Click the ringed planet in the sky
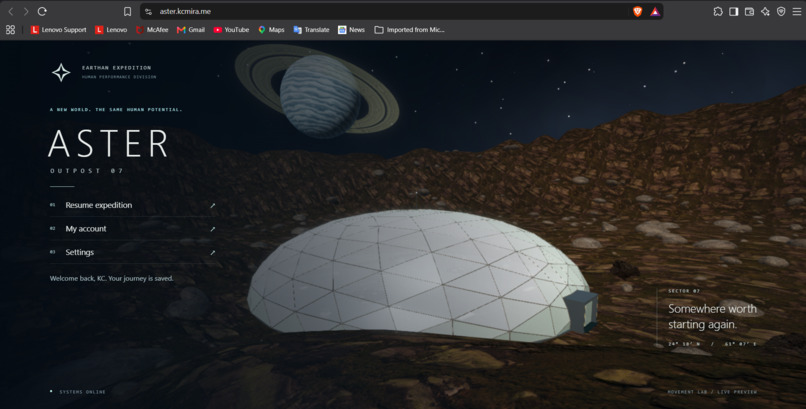Image resolution: width=806 pixels, height=409 pixels. tap(317, 93)
